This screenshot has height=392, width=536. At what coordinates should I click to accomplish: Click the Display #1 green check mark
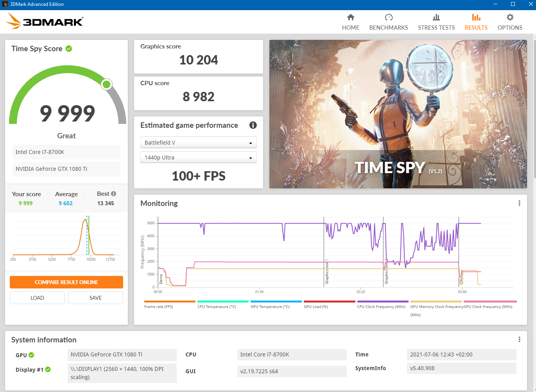coord(48,369)
